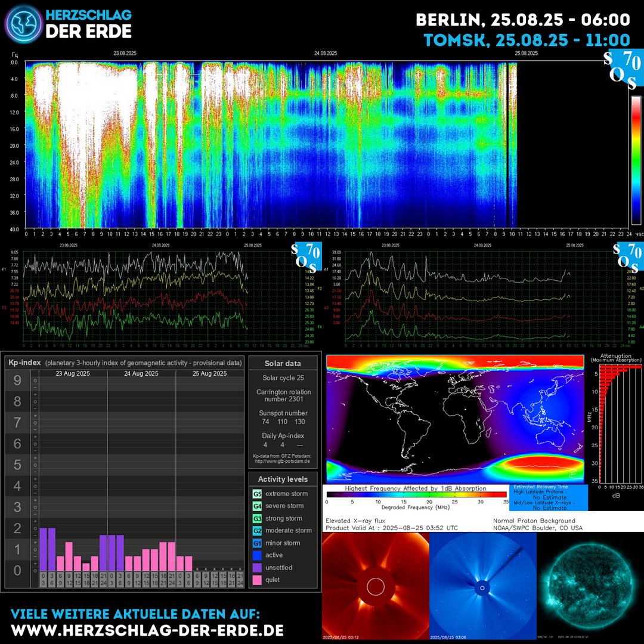Click the Degraded Frequency MHz color scale
Screen dimensions: 644x644
coord(414,494)
